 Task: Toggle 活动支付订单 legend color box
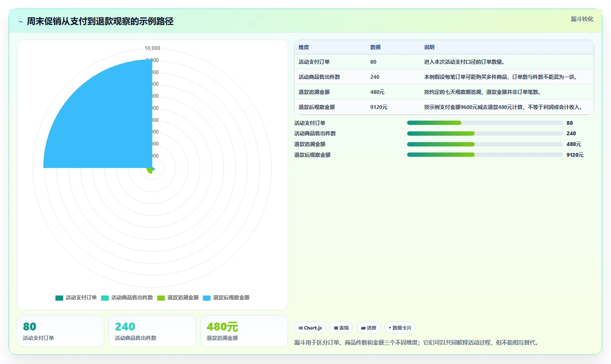59,298
